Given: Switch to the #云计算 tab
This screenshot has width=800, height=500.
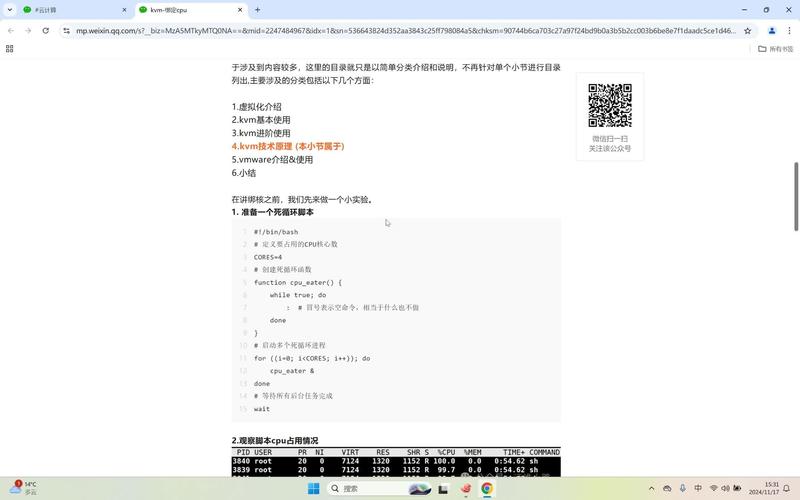Looking at the screenshot, I should click(x=76, y=10).
